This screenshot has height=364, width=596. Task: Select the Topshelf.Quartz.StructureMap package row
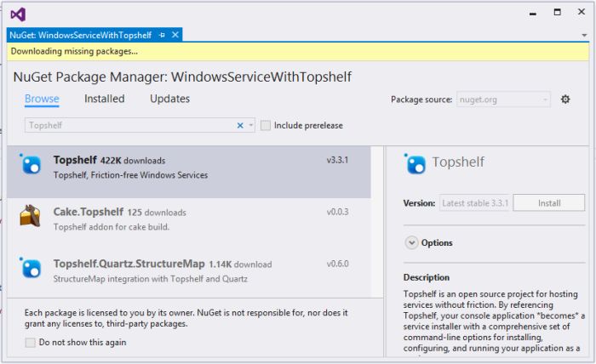point(189,274)
